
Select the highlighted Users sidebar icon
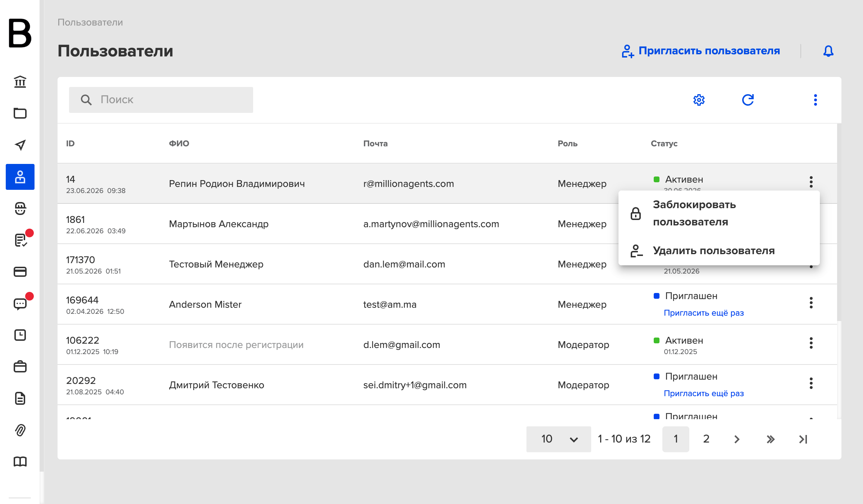(x=20, y=177)
